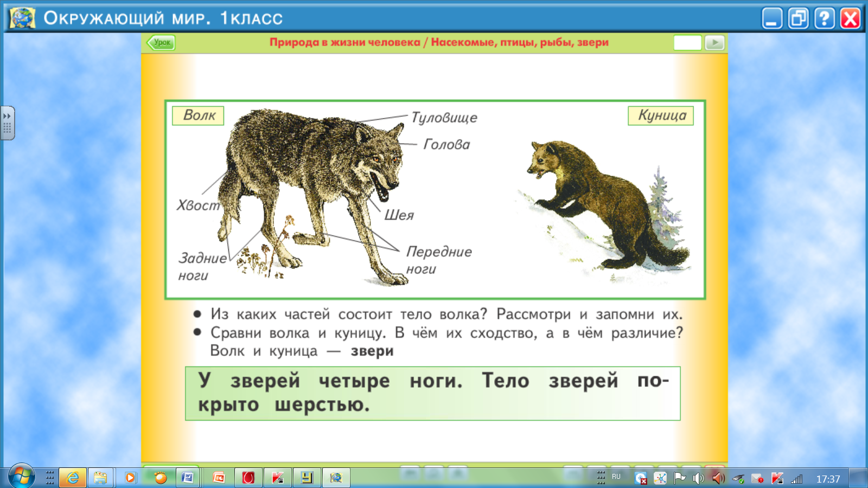Click the orange round player icon in the taskbar

coord(161,478)
